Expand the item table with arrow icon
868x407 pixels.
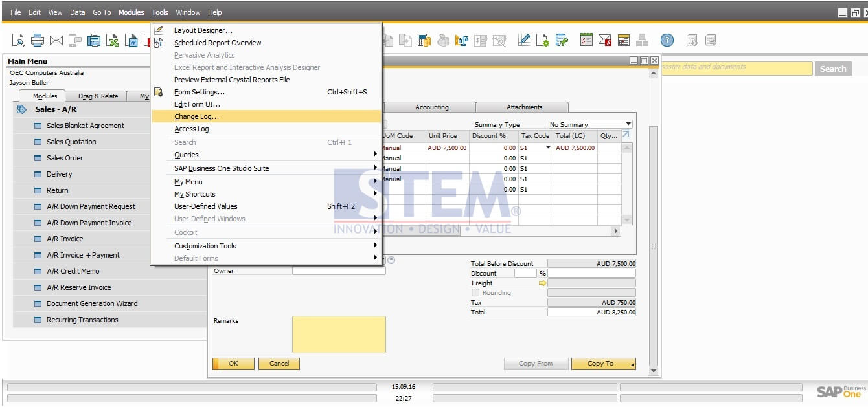626,135
